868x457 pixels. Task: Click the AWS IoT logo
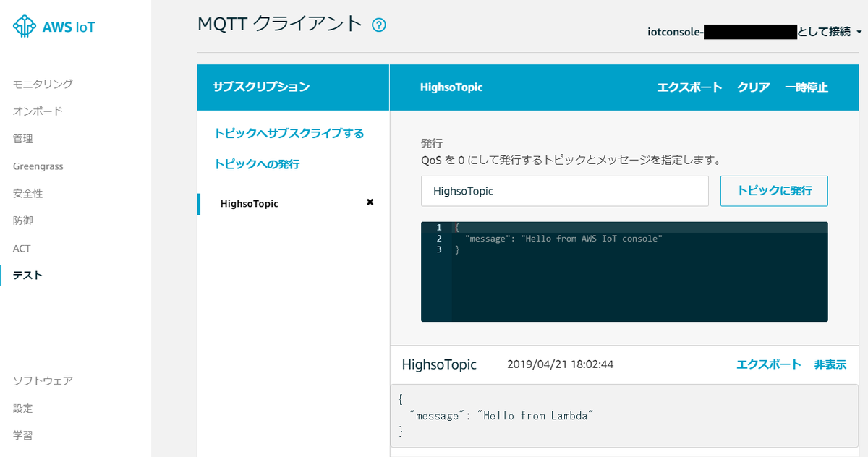[x=54, y=27]
